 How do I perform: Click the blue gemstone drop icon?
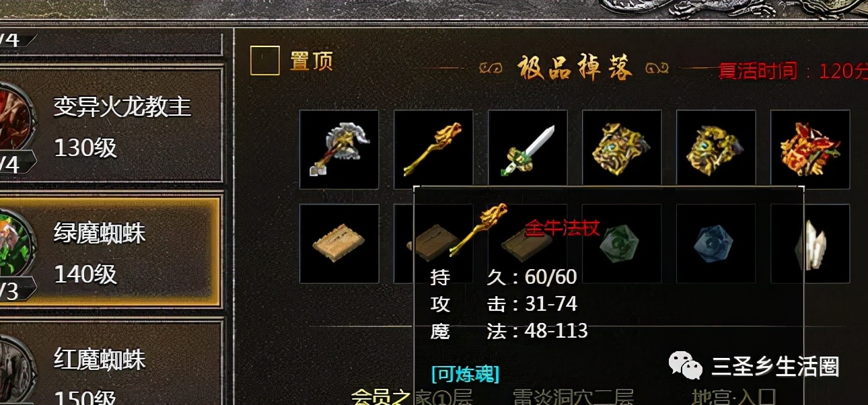coord(716,244)
